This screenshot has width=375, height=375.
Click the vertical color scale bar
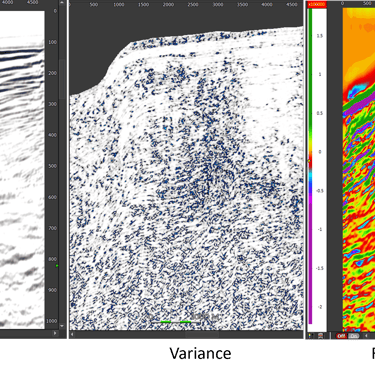[310, 166]
